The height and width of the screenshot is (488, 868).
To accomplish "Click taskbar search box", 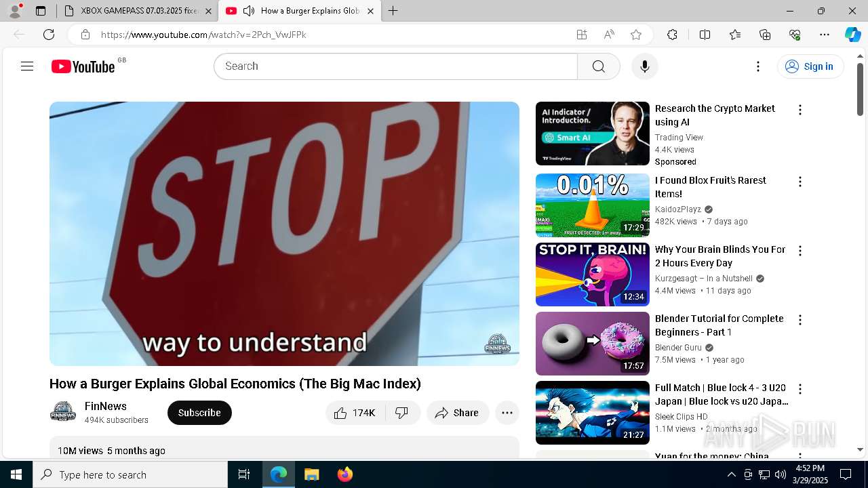I will tap(130, 474).
